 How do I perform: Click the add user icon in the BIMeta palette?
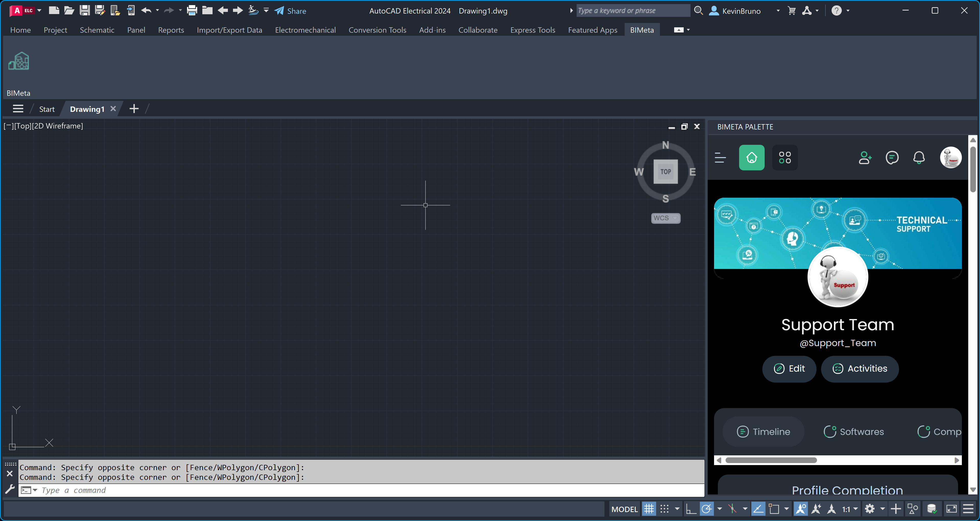coord(865,157)
